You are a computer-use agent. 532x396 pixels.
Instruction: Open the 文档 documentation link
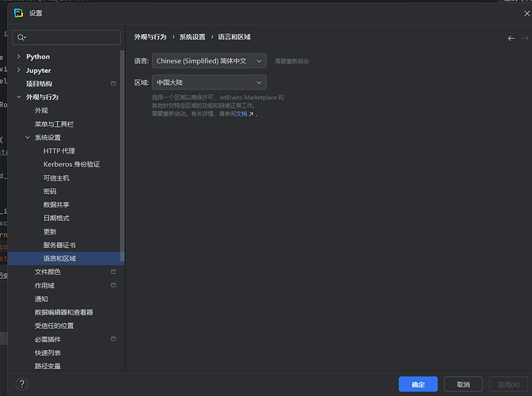(x=241, y=114)
